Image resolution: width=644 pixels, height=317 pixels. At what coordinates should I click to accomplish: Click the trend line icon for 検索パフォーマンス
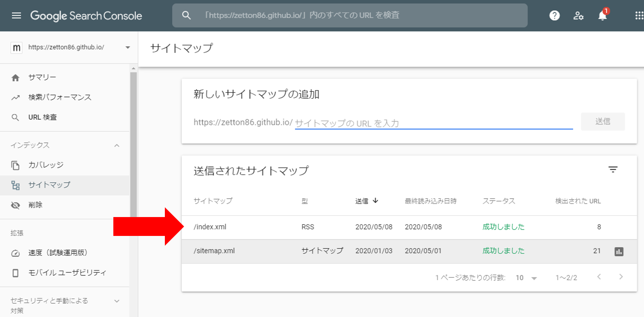(x=15, y=97)
